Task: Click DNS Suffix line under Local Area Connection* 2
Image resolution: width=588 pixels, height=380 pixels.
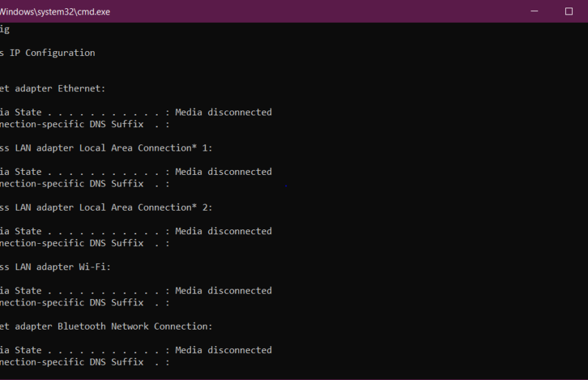Action: click(x=85, y=243)
